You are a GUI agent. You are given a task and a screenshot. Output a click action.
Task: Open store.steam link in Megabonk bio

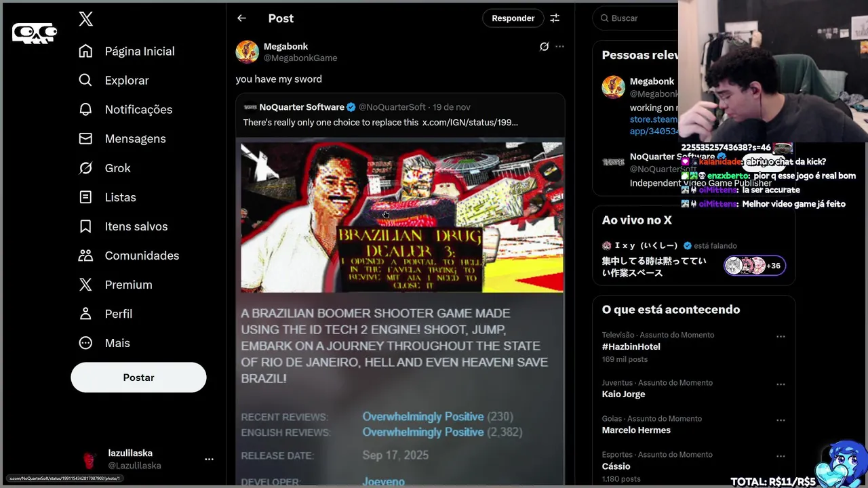(654, 119)
